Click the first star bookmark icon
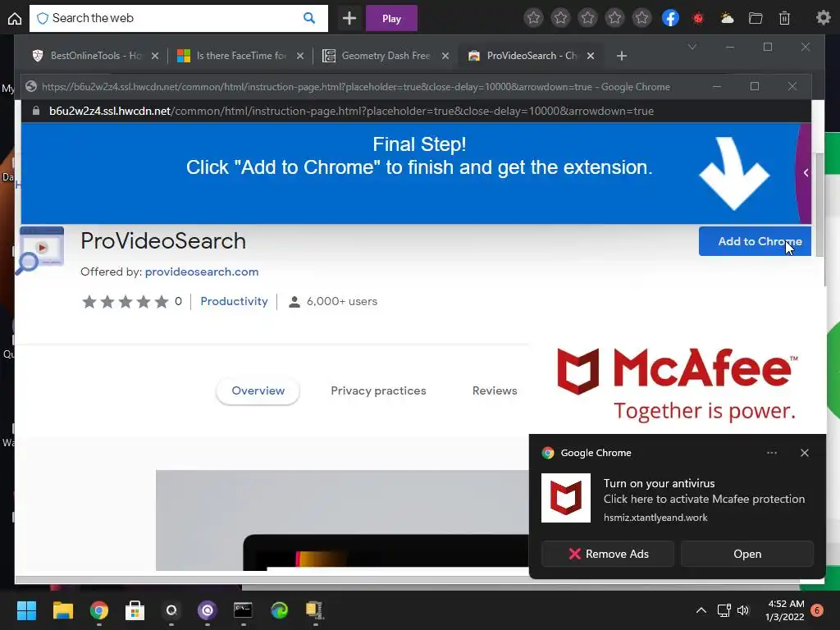Image resolution: width=840 pixels, height=630 pixels. point(533,18)
